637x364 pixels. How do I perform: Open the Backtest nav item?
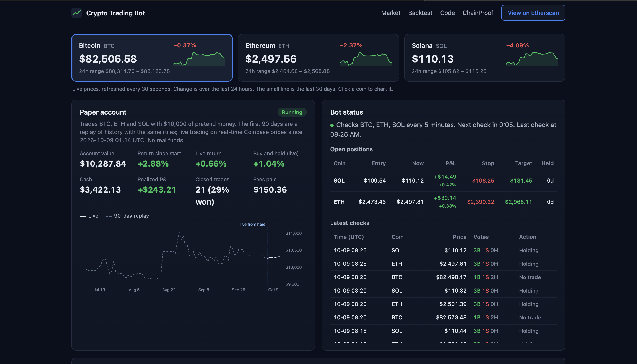pyautogui.click(x=420, y=13)
